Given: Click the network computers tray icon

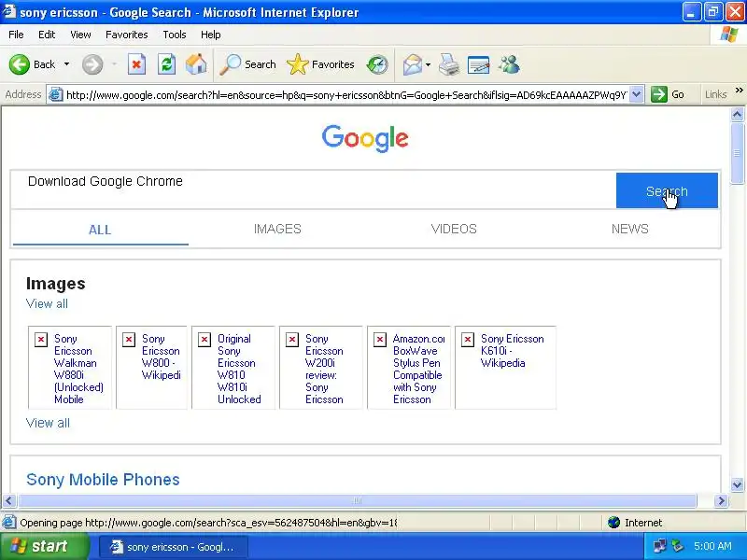Looking at the screenshot, I should [x=660, y=546].
